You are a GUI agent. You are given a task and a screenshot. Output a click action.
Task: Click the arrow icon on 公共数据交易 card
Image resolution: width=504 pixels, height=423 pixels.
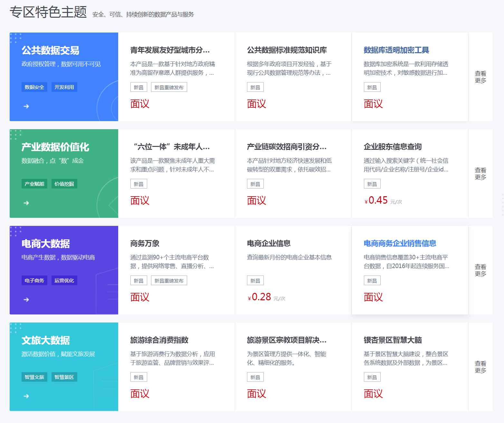(x=26, y=106)
